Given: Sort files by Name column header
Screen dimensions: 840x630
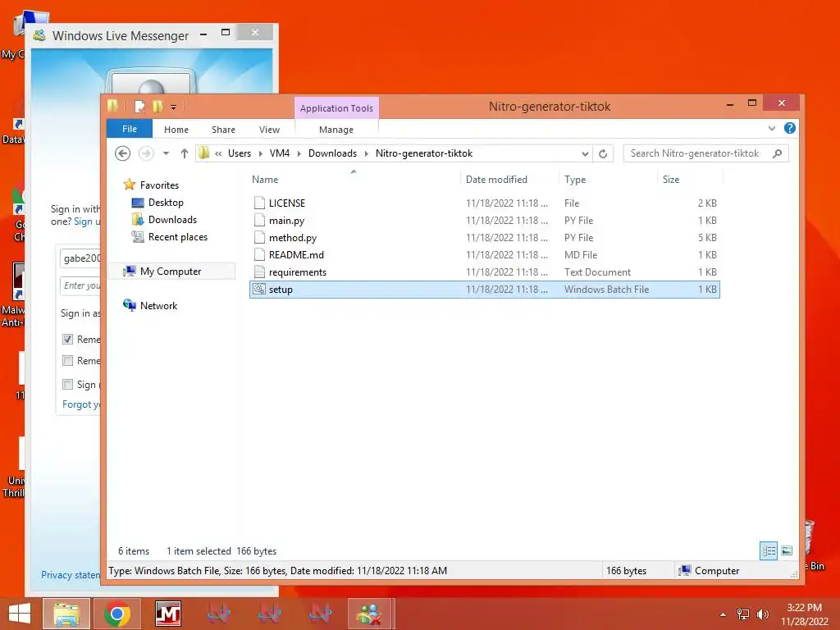Looking at the screenshot, I should pyautogui.click(x=354, y=180).
